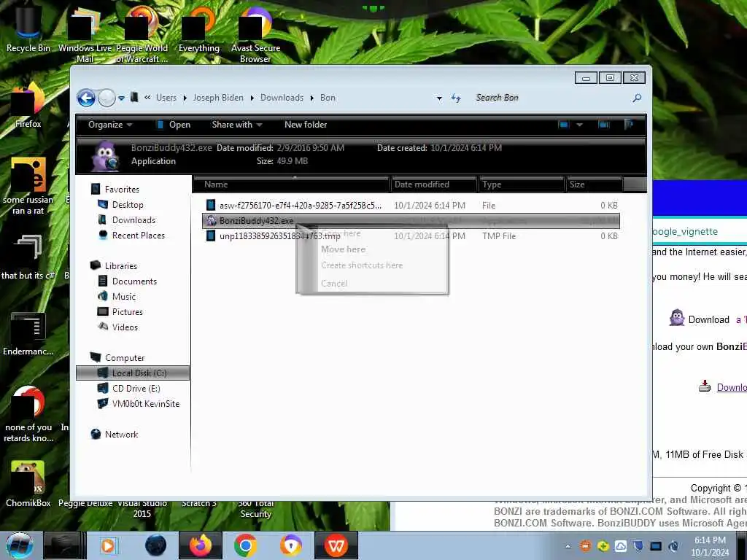Click the Recycle Bin desktop icon
This screenshot has width=747, height=560.
(x=28, y=28)
